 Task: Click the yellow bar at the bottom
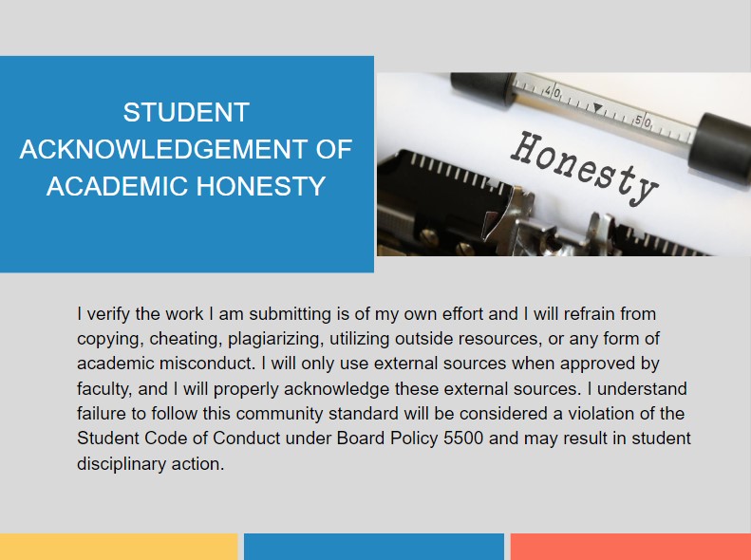(118, 547)
